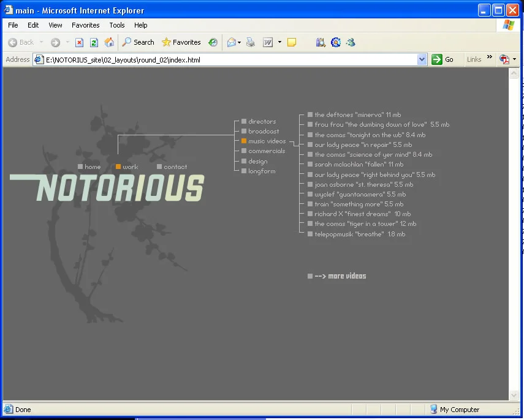Image resolution: width=524 pixels, height=420 pixels.
Task: Open the Tools menu
Action: coord(117,25)
